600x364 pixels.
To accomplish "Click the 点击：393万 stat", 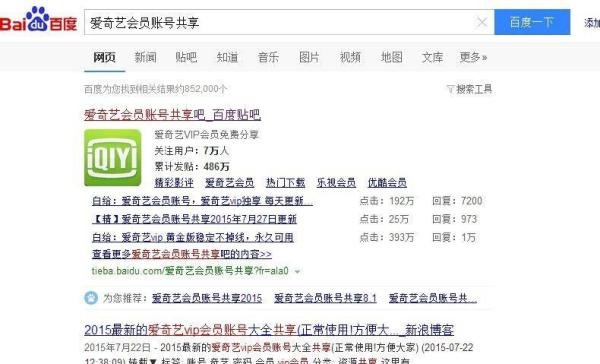I will (x=387, y=237).
